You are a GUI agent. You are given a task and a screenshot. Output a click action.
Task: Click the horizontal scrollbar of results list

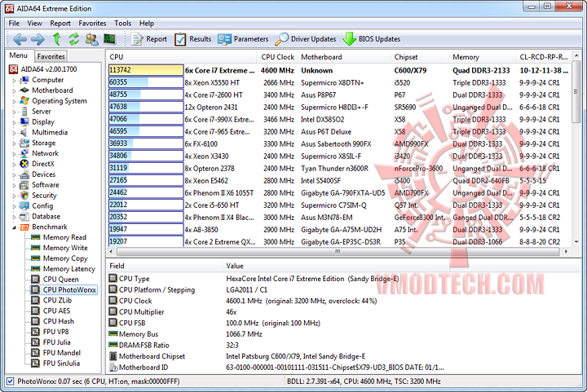338,251
